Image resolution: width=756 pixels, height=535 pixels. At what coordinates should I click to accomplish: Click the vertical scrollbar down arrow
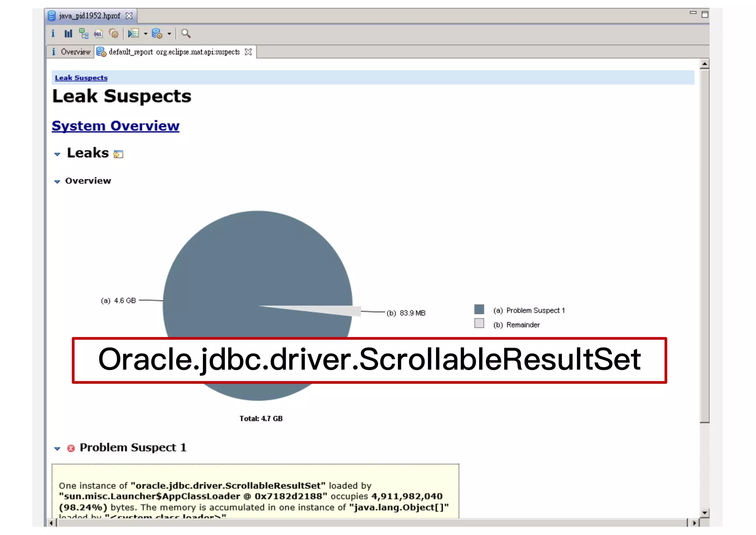[x=705, y=512]
